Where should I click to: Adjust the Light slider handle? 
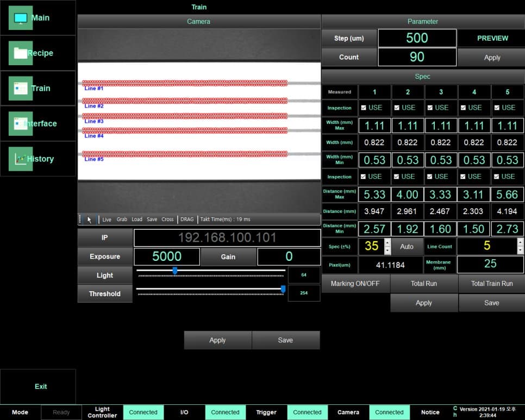click(175, 271)
